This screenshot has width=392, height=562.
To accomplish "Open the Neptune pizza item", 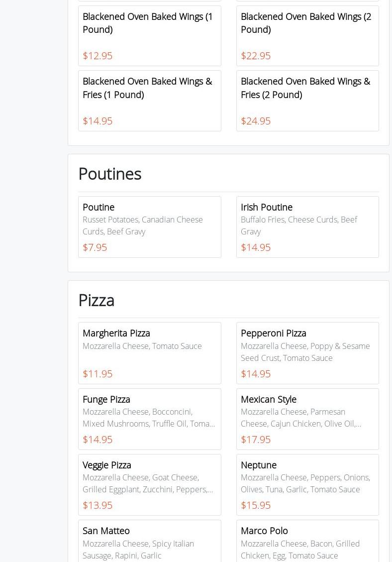I will [x=307, y=484].
